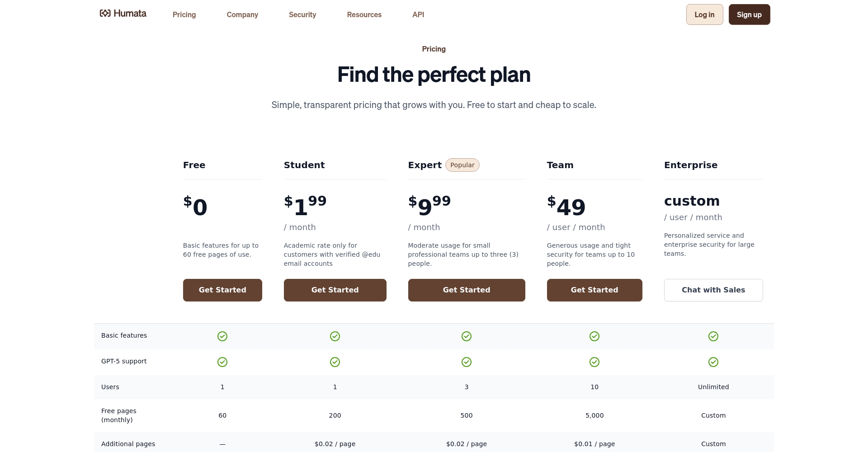Get Started with the Student plan
This screenshot has height=452, width=868.
[335, 290]
